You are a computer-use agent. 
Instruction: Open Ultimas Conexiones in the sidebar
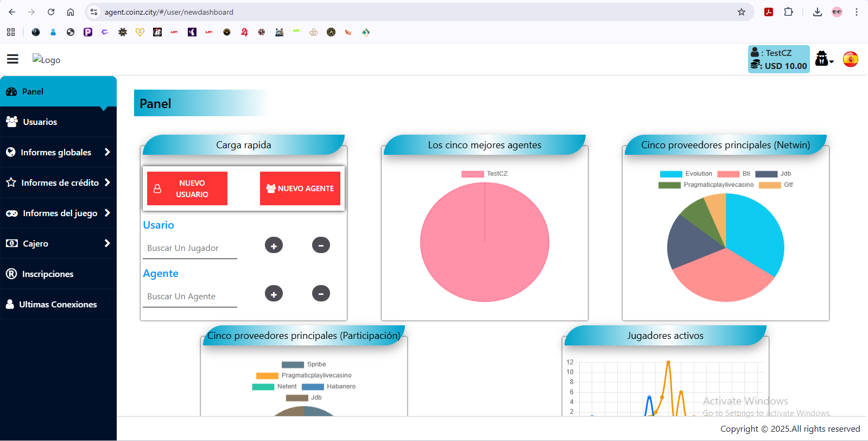click(58, 304)
